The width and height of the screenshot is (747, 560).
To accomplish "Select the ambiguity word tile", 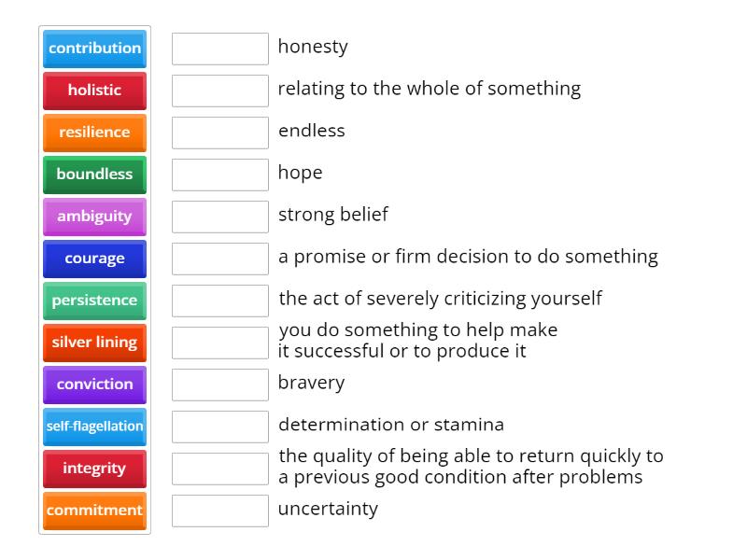I will point(94,217).
